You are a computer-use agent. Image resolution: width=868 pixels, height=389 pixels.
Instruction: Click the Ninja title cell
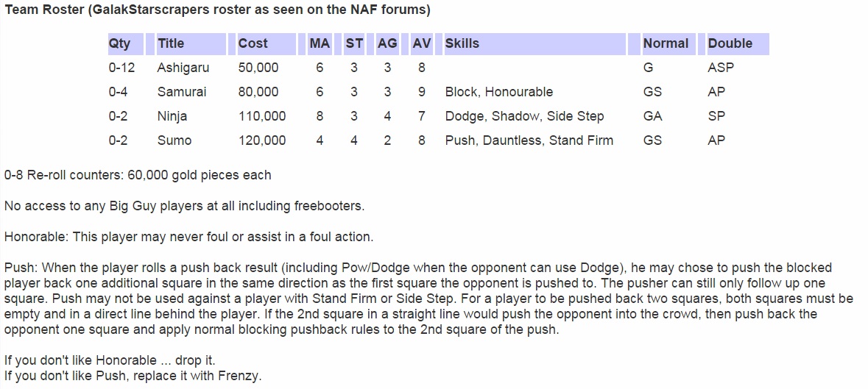pos(172,116)
